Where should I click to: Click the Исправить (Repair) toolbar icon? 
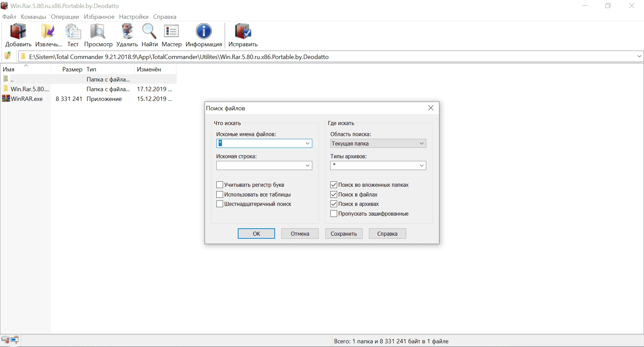tap(243, 32)
